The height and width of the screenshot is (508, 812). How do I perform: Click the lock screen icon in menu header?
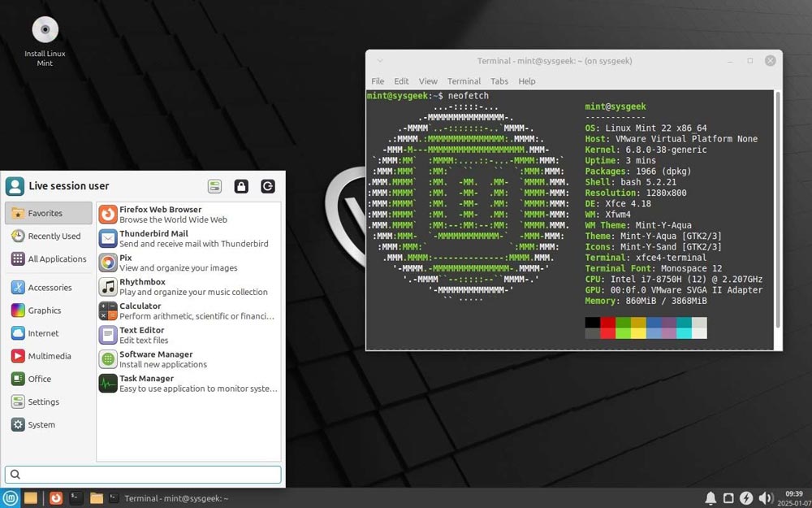point(241,187)
